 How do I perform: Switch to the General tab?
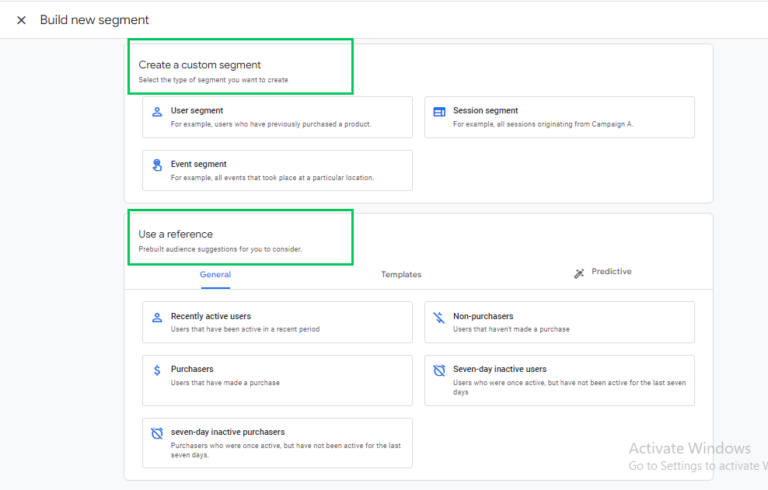click(215, 274)
